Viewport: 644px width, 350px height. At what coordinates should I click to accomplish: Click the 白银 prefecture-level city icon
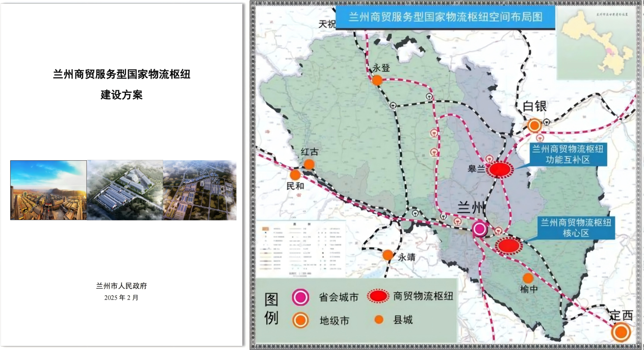point(534,124)
